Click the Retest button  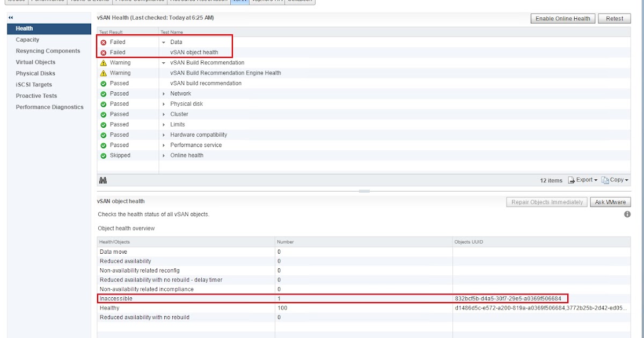(614, 18)
